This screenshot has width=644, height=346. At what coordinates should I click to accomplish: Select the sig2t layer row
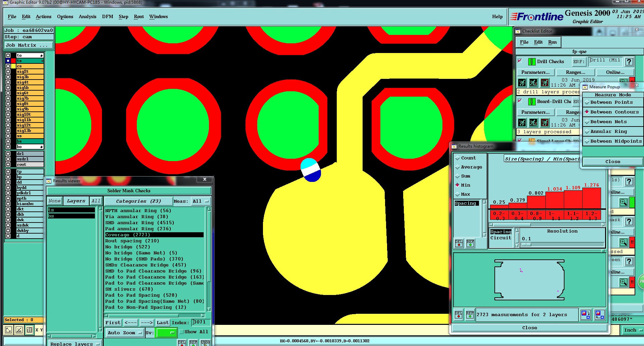click(30, 71)
